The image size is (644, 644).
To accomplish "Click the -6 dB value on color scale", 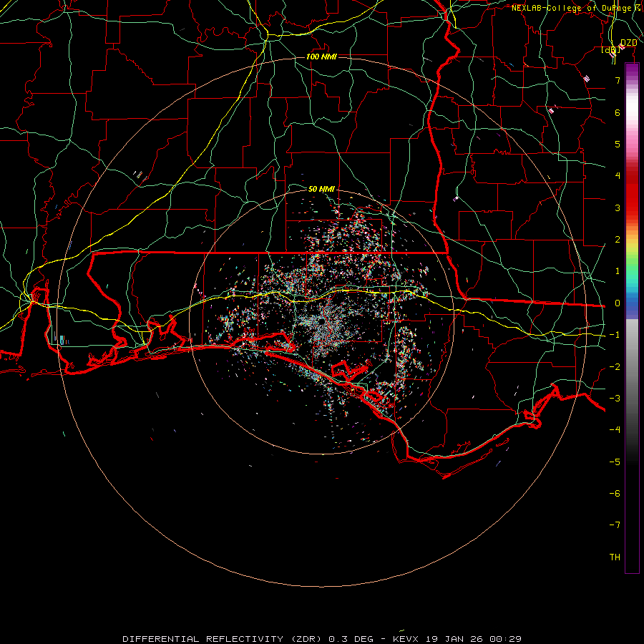I will pos(615,494).
